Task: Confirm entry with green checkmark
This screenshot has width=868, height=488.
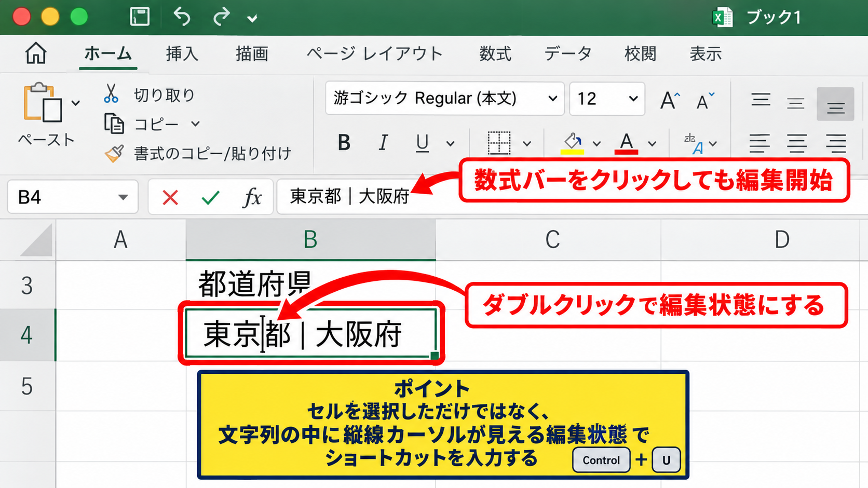Action: click(x=210, y=197)
